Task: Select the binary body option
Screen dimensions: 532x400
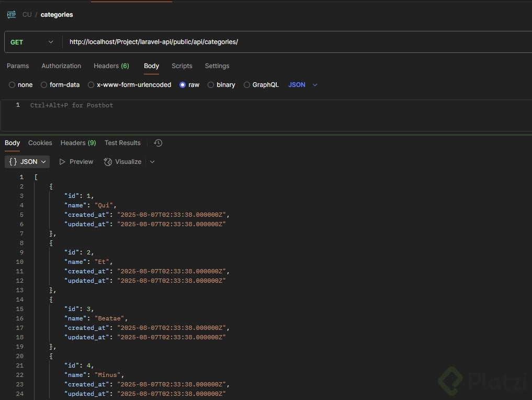Action: [x=211, y=85]
